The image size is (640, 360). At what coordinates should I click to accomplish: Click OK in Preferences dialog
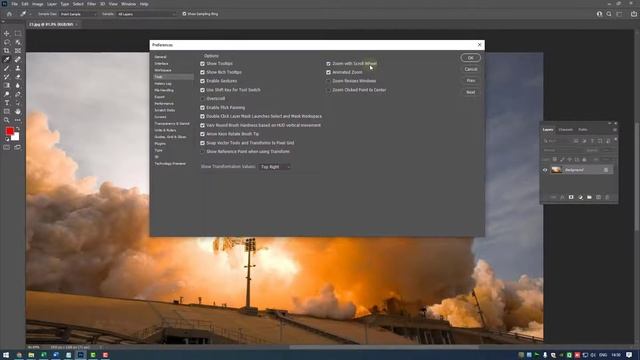(x=471, y=58)
